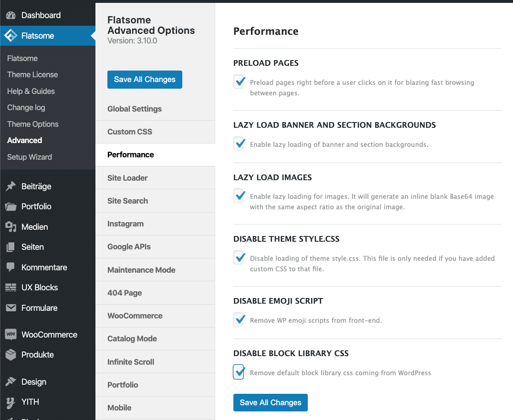The image size is (513, 420).
Task: Click the Dashboard gauge icon
Action: tap(11, 15)
